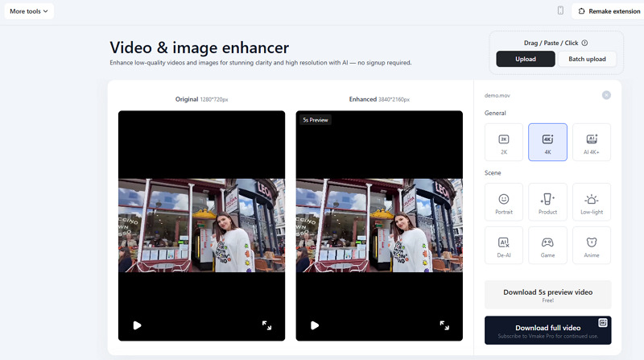Click the Pro badge icon on Download full video
This screenshot has width=644, height=360.
point(602,323)
